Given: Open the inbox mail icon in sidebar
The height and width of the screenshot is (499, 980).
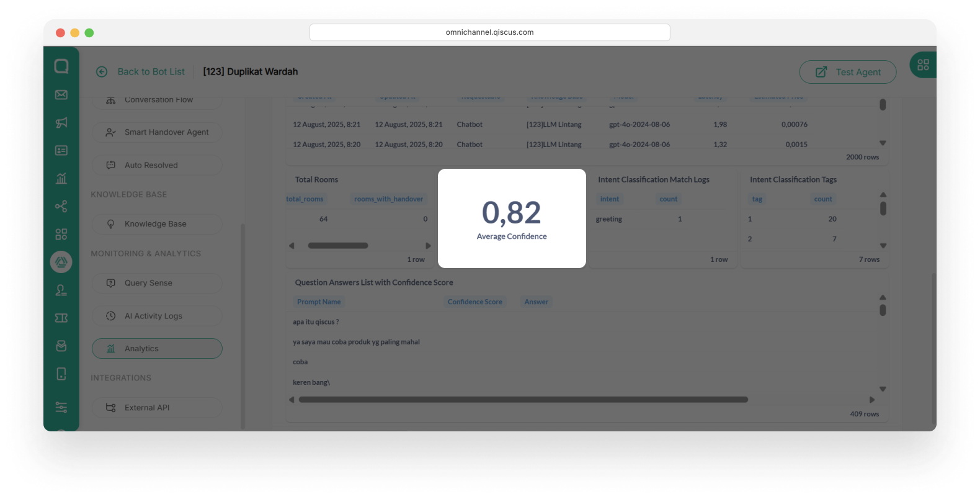Looking at the screenshot, I should tap(61, 95).
